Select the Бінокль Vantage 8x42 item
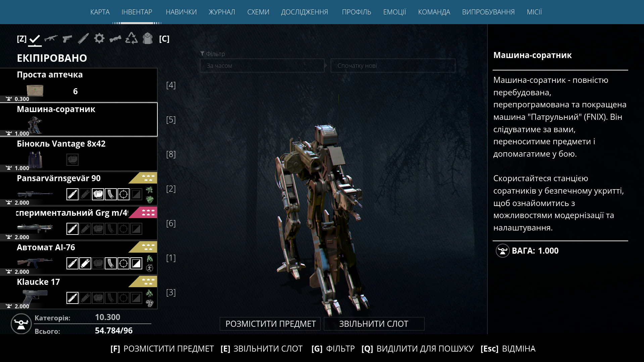 [x=79, y=154]
